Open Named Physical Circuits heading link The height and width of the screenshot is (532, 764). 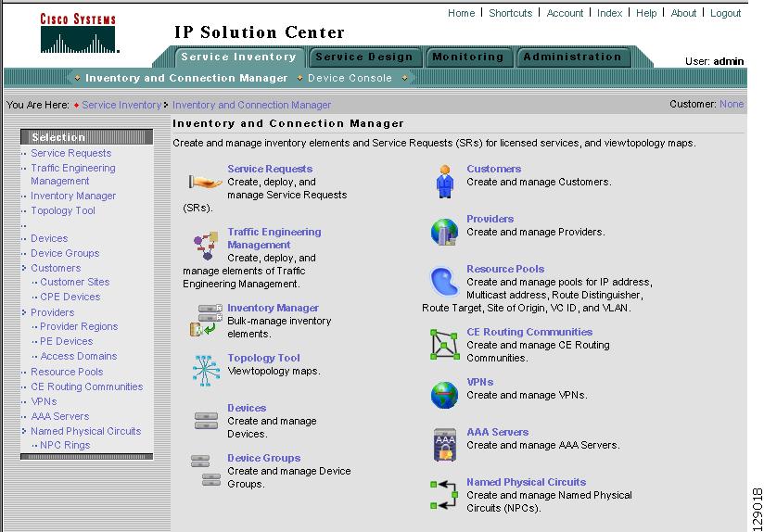pyautogui.click(x=527, y=482)
